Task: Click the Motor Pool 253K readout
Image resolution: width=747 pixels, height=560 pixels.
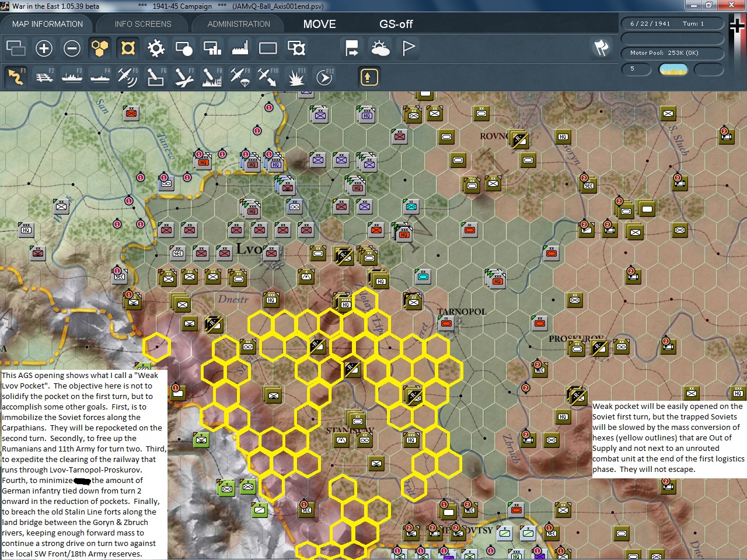Action: [x=672, y=53]
